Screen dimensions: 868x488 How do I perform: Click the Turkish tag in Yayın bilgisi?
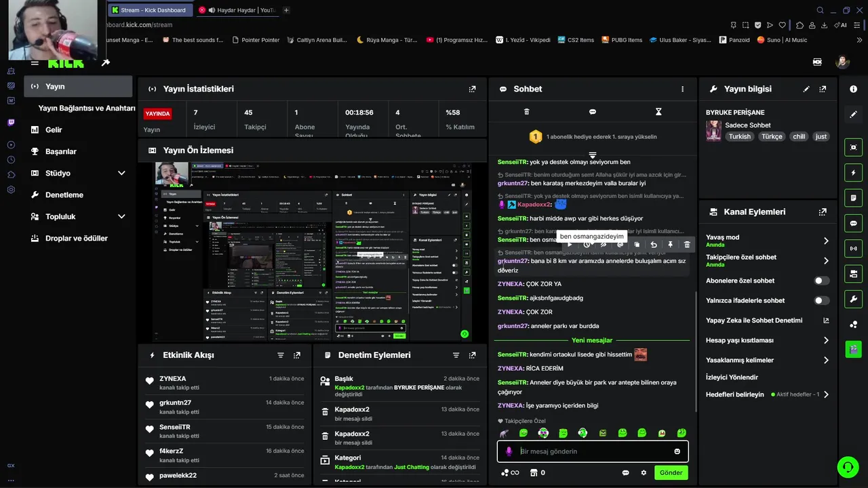740,136
